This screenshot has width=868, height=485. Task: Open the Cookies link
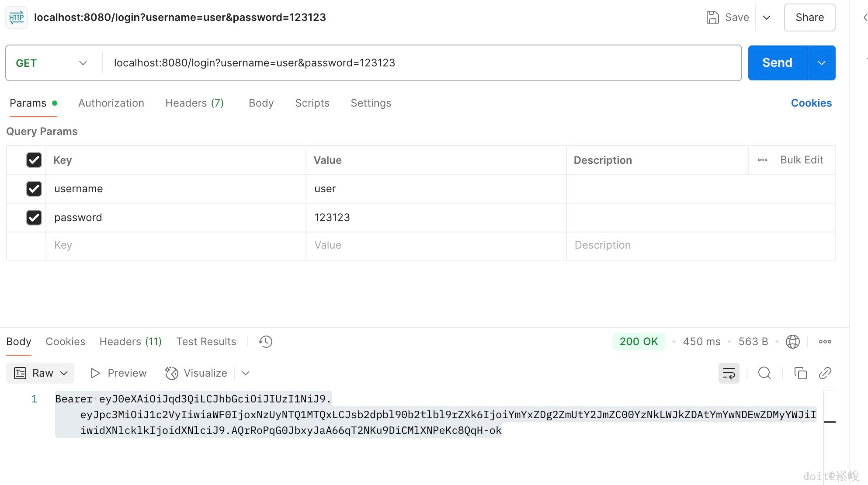coord(811,103)
